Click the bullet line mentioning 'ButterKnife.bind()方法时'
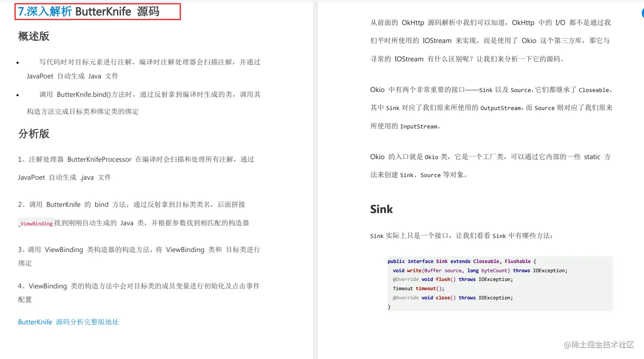Image resolution: width=644 pixels, height=359 pixels. tap(150, 95)
